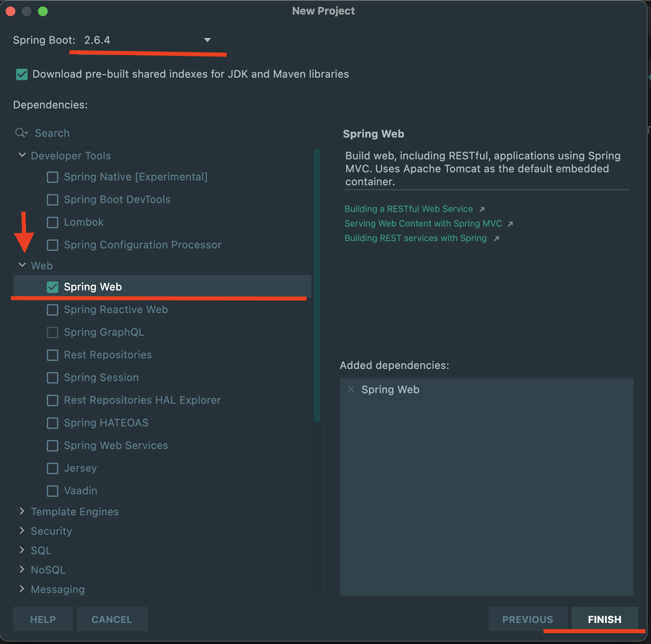Collapse the Developer Tools group

pyautogui.click(x=22, y=155)
